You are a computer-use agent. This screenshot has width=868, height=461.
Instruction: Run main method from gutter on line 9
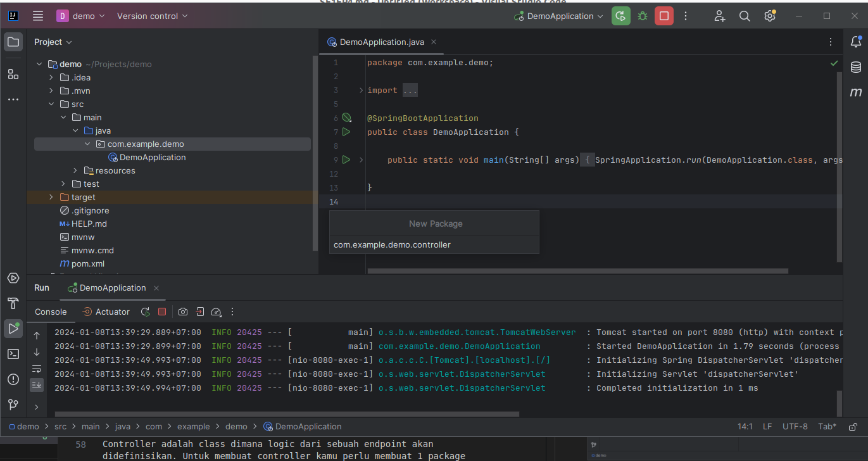click(x=346, y=160)
